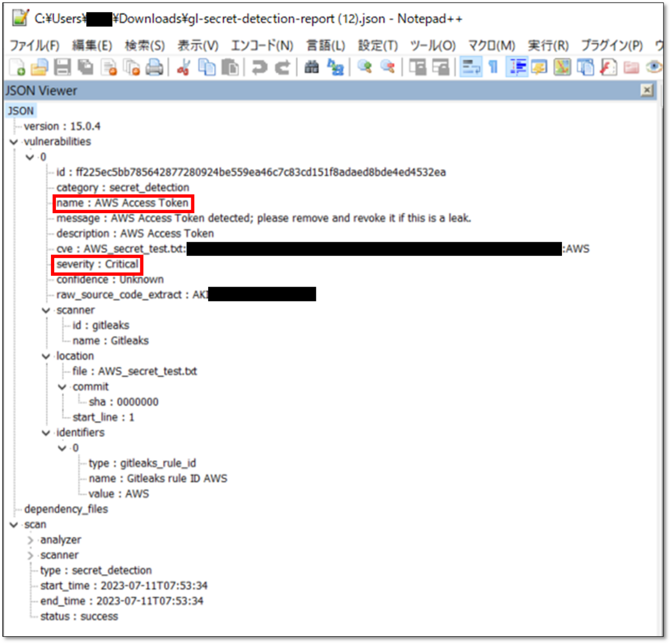Click the Save floppy disk icon

click(x=62, y=68)
